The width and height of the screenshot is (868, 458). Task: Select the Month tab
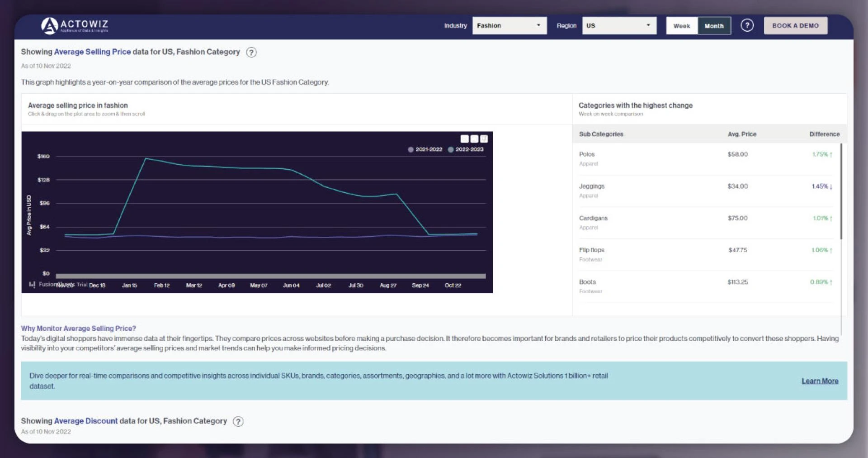click(714, 26)
